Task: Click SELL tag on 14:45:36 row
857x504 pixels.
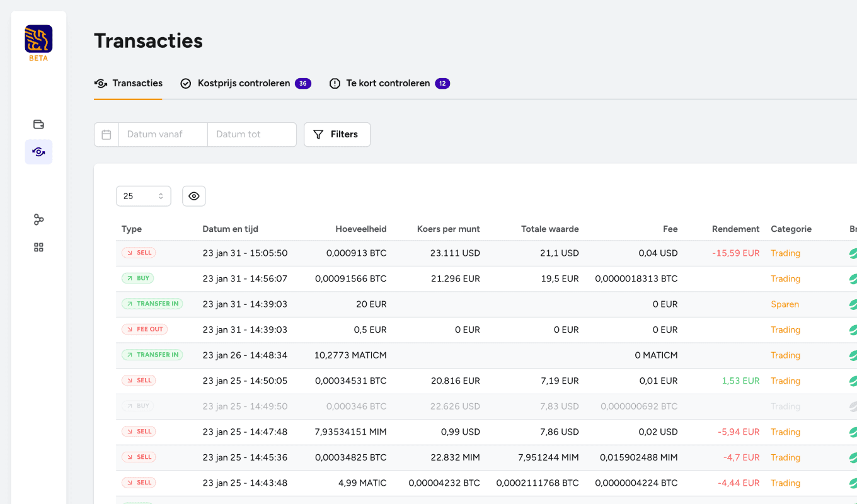Action: (139, 457)
